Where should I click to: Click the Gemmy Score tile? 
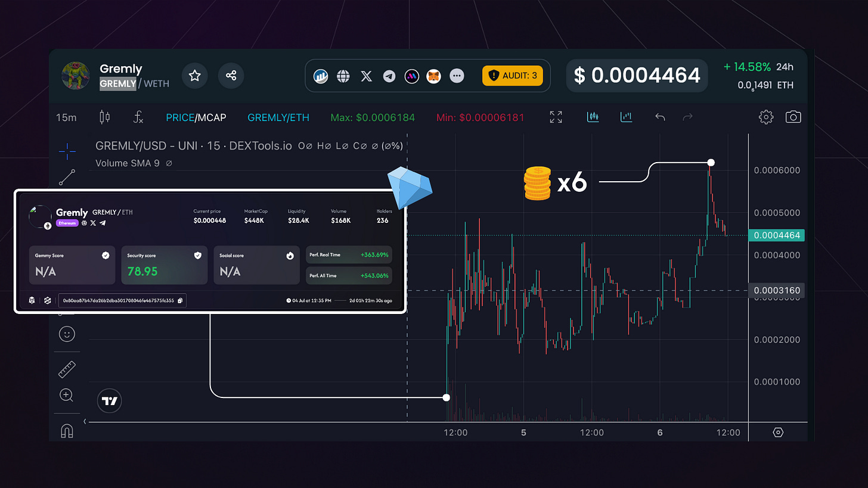[72, 265]
